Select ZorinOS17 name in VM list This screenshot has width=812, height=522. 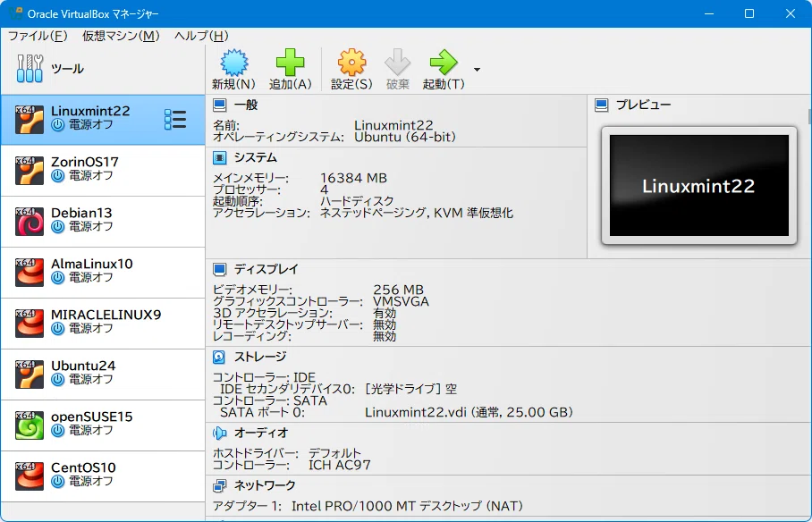[x=85, y=162]
